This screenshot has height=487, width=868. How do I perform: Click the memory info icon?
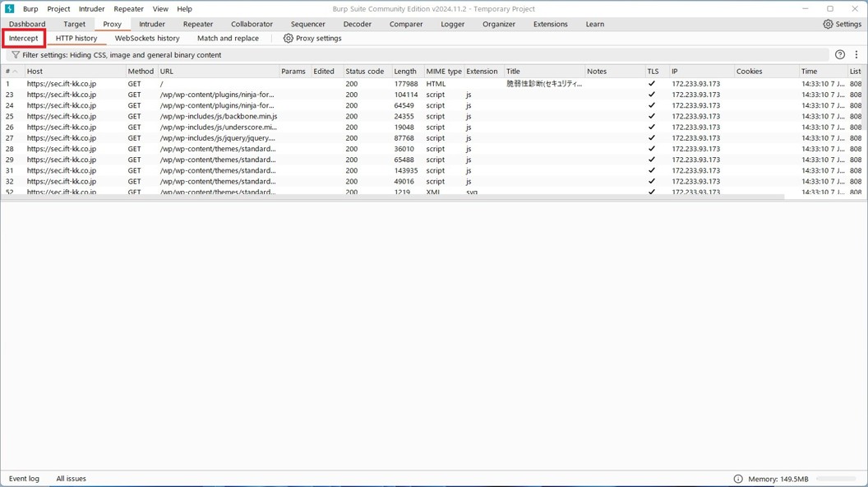pos(738,479)
